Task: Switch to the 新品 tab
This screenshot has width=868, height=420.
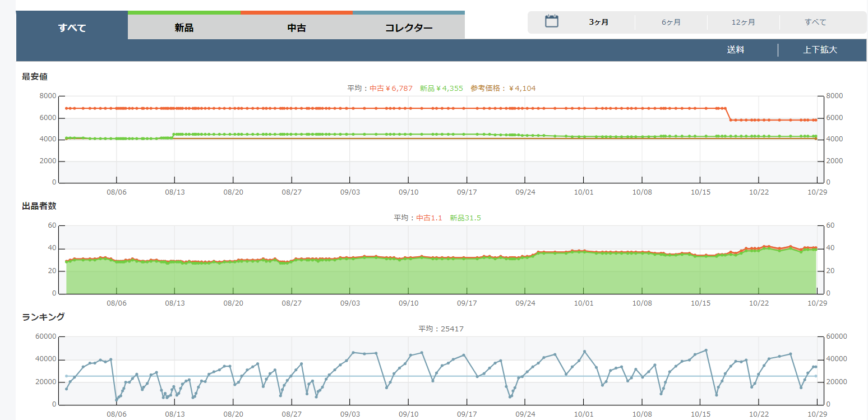Action: [184, 27]
